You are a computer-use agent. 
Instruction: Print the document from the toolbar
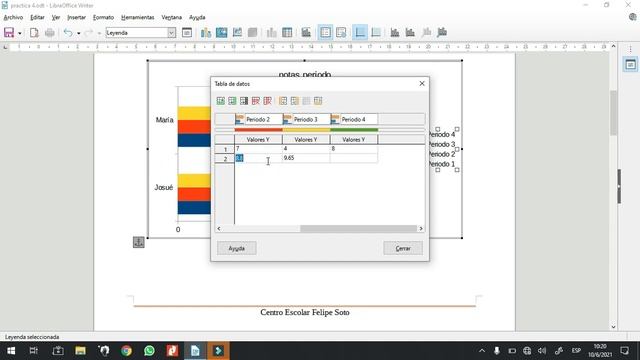click(x=50, y=33)
